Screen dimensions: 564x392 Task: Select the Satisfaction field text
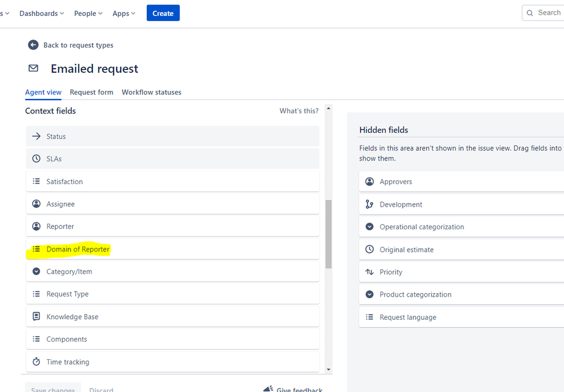[x=64, y=181]
